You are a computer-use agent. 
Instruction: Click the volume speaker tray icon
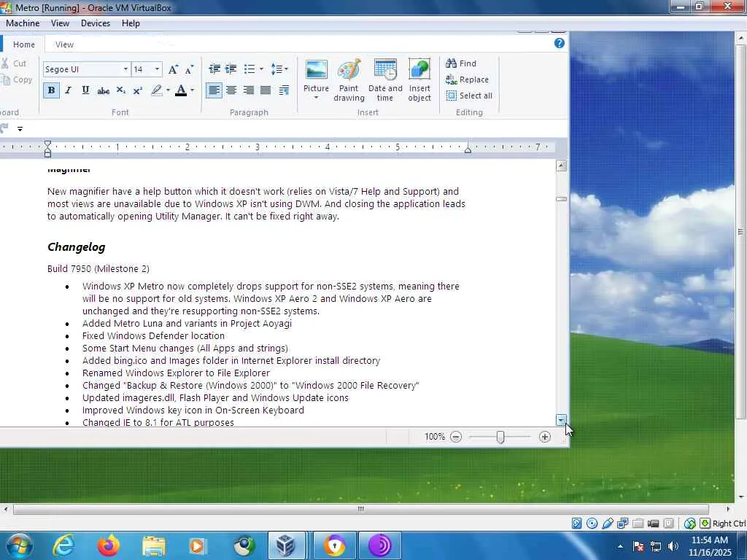coord(673,546)
